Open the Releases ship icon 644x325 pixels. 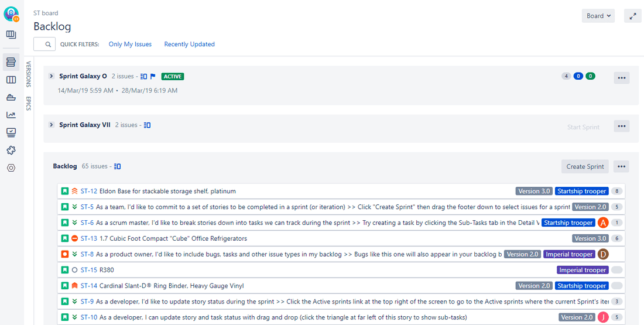click(11, 97)
